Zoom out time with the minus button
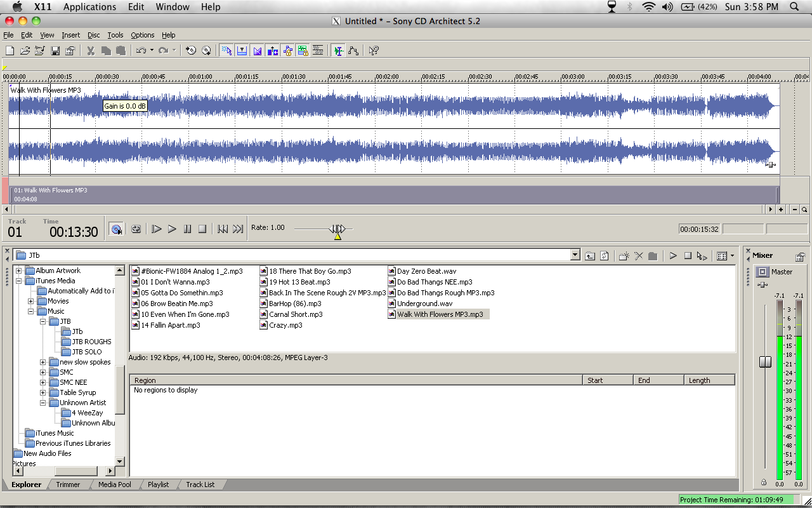This screenshot has height=508, width=812. tap(794, 209)
